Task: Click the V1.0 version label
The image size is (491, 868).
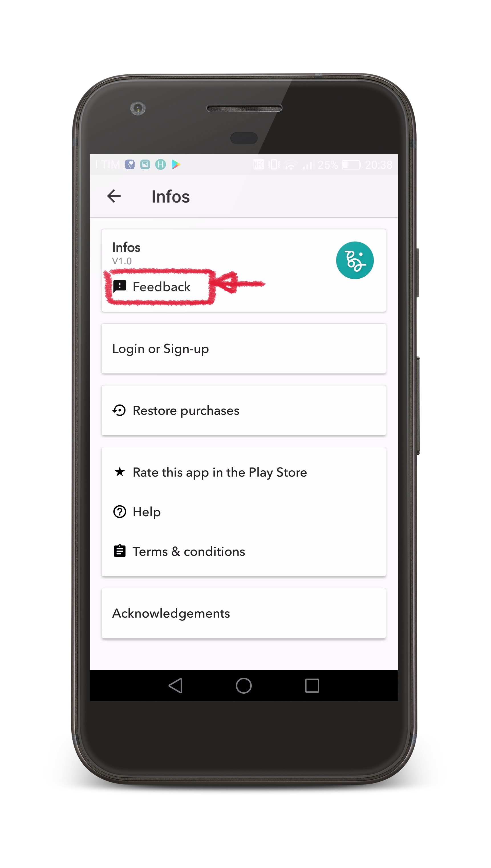Action: click(122, 261)
